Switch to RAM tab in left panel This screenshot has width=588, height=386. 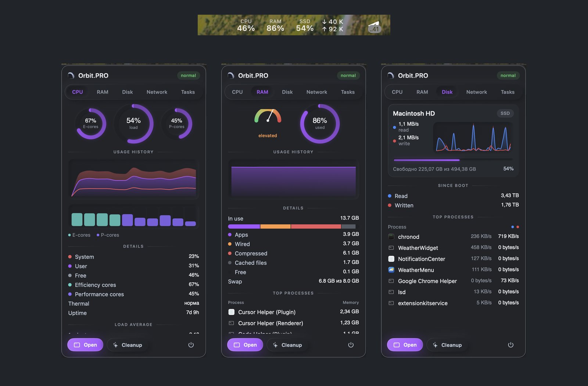[x=103, y=92]
